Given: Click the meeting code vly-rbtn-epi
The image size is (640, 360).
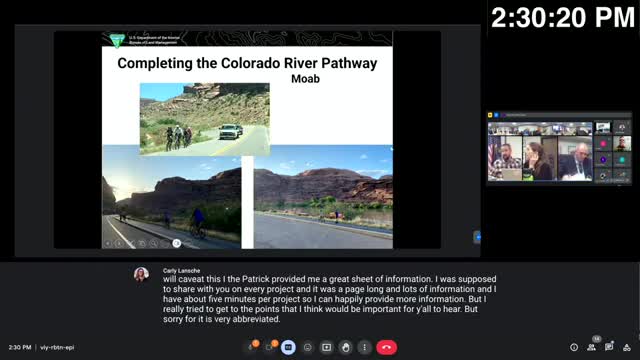Looking at the screenshot, I should coord(57,347).
